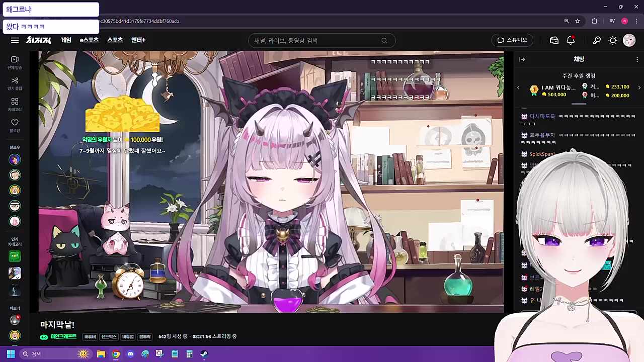Show next weekly donation ranking page
The width and height of the screenshot is (644, 362).
click(639, 87)
